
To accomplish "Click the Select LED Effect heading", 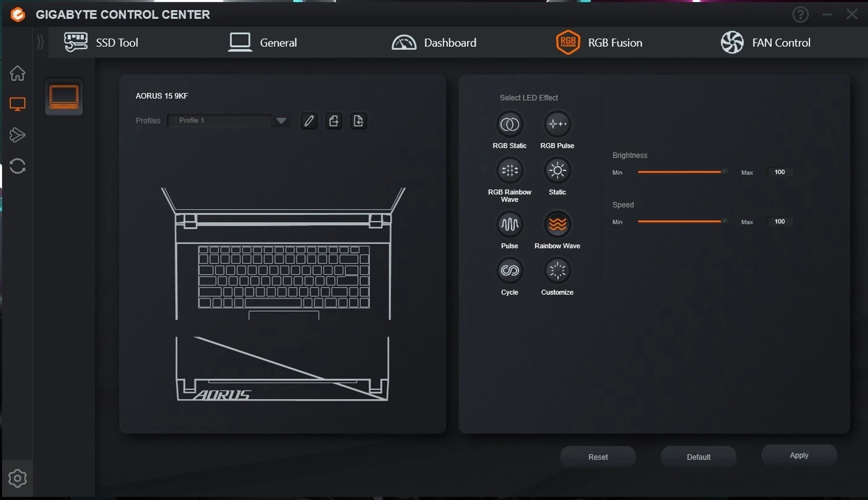I will pos(528,98).
